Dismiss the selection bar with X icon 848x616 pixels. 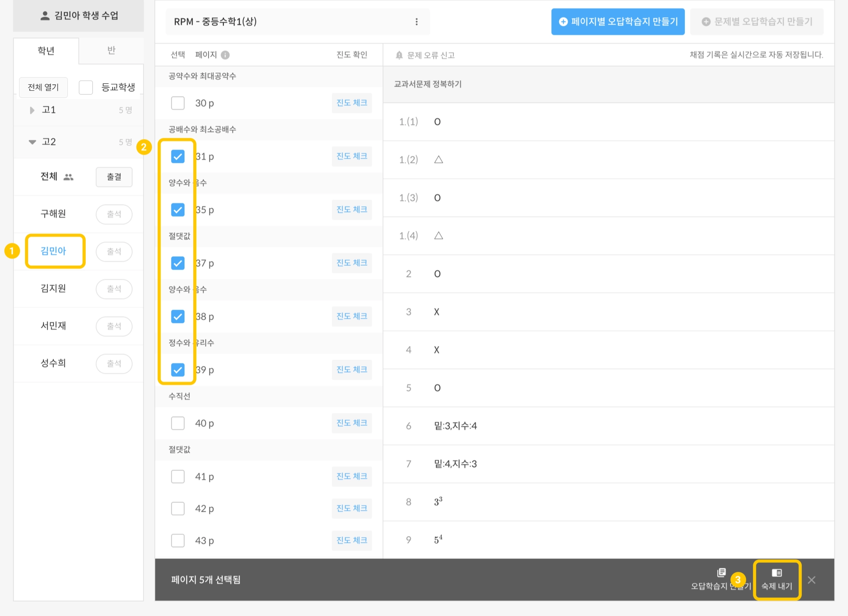pos(812,580)
